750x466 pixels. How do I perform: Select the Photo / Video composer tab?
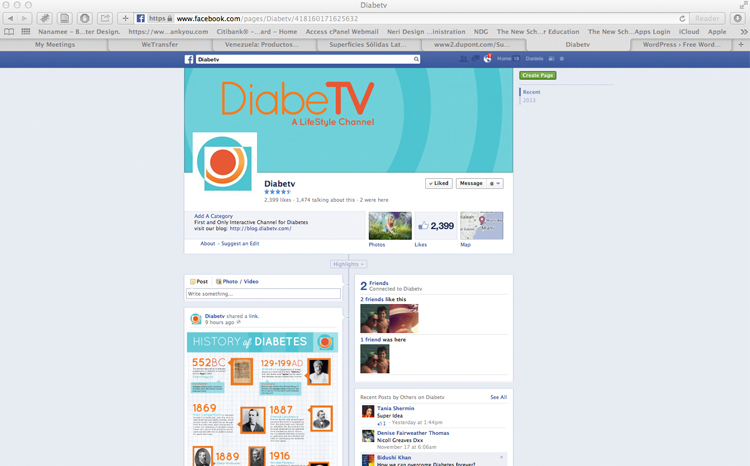tap(237, 282)
